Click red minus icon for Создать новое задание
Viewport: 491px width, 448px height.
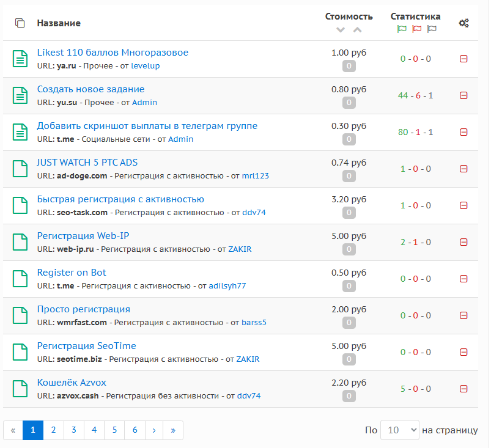(463, 95)
